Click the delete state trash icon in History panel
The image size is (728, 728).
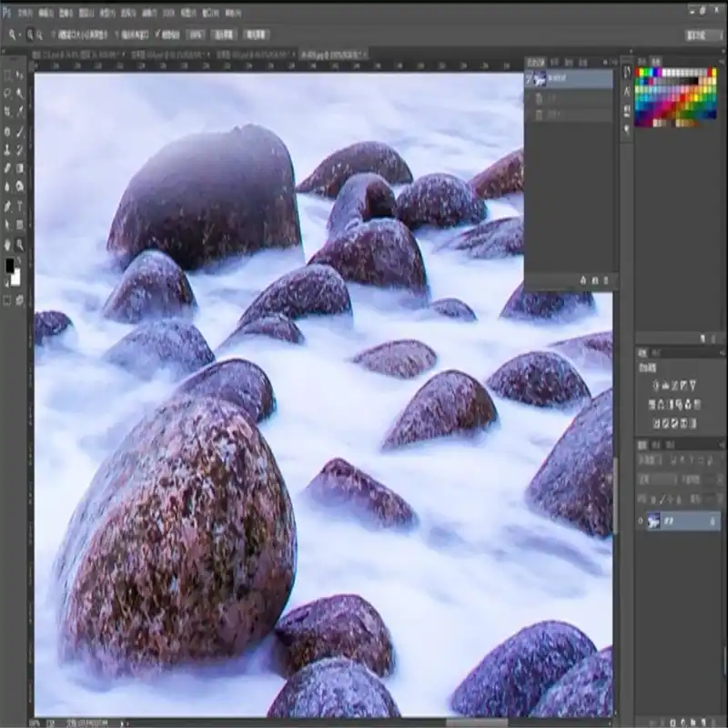(606, 280)
